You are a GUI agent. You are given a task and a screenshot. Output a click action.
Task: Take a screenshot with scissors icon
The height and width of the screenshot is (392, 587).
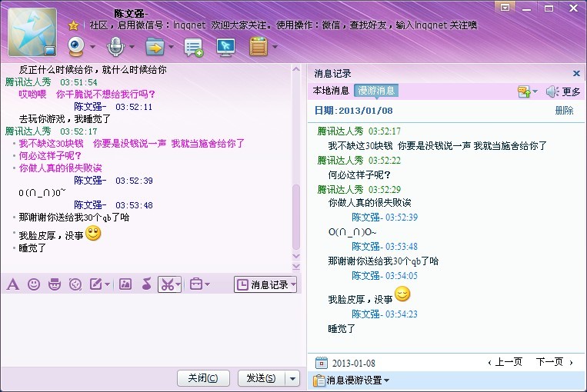167,284
